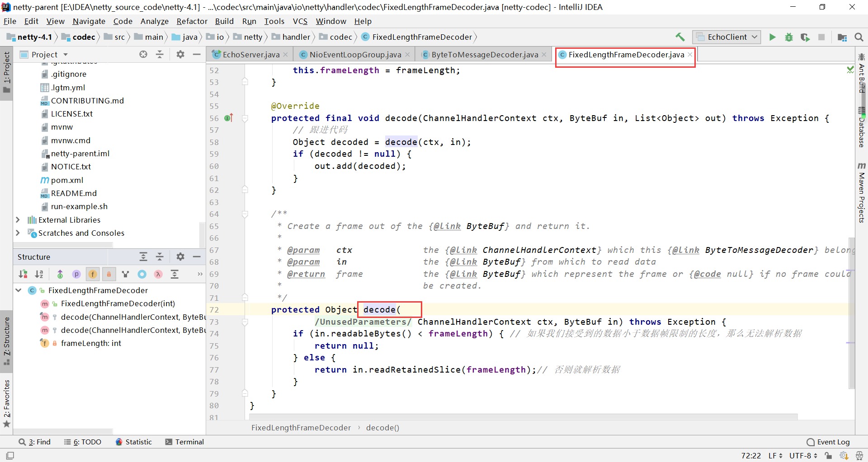868x462 pixels.
Task: Click line:column indicator 72:22
Action: 751,456
